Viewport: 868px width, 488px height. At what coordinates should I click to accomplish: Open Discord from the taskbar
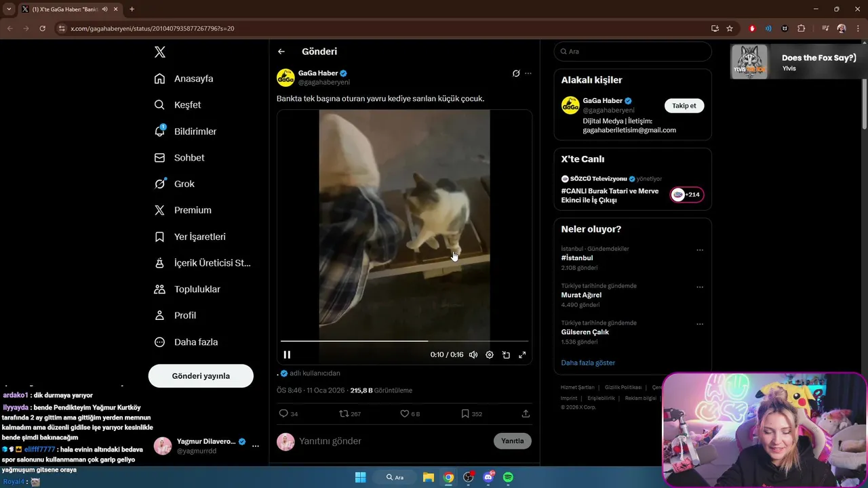(488, 477)
